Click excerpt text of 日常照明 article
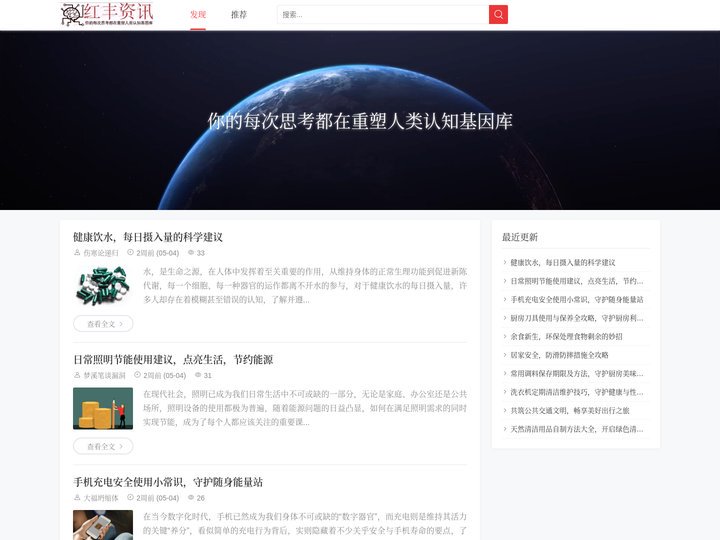This screenshot has width=720, height=540. (305, 408)
